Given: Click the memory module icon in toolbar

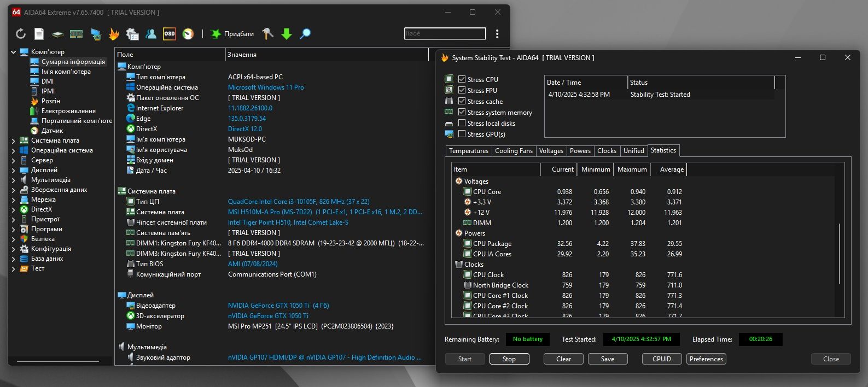Looking at the screenshot, I should (x=77, y=34).
